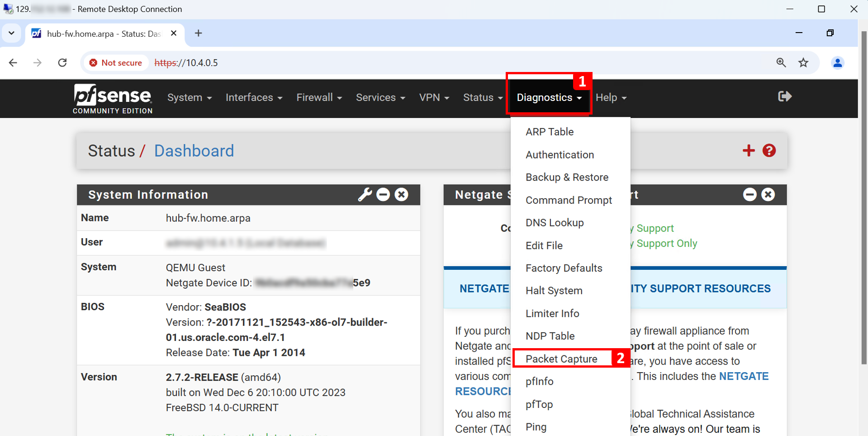Click the browser forward arrow
Screen dimensions: 868x436
(38, 62)
